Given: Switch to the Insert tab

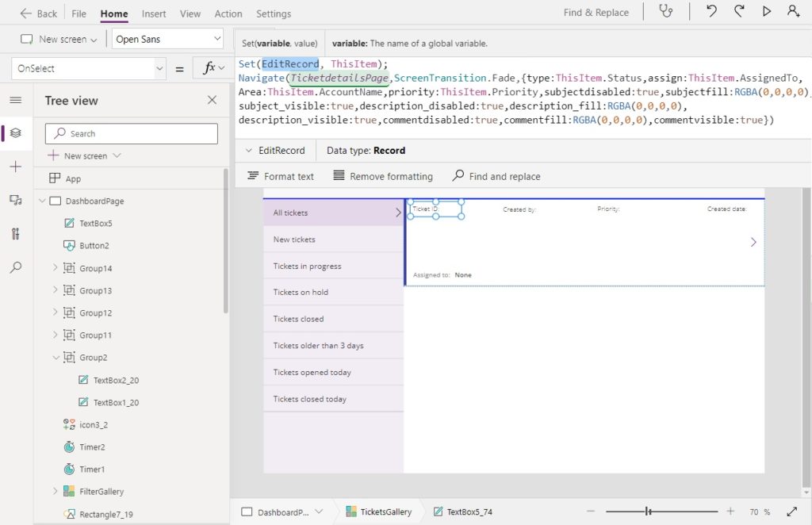Looking at the screenshot, I should [153, 13].
